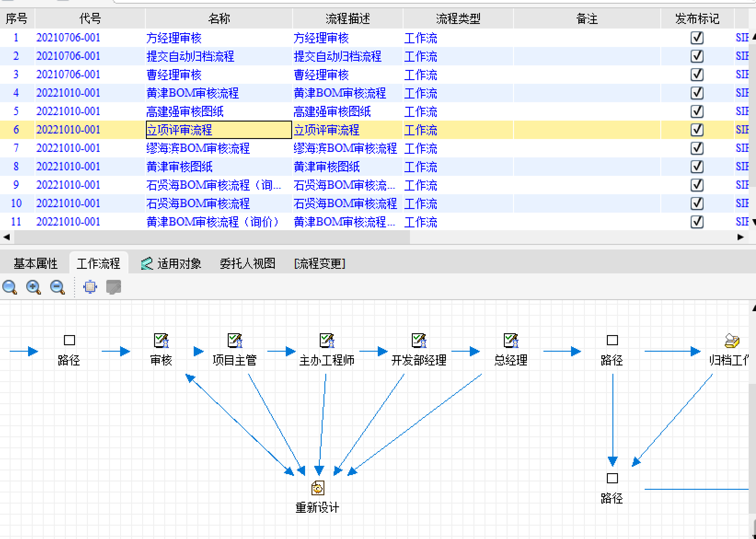
Task: Click the table's right scroll arrow
Action: pos(740,237)
